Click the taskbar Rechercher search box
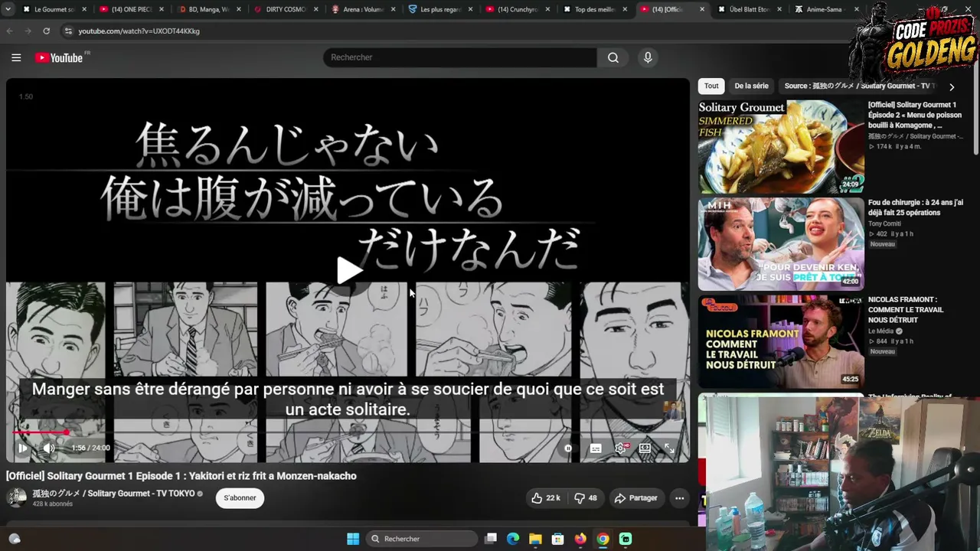Viewport: 980px width, 551px height. pos(423,539)
